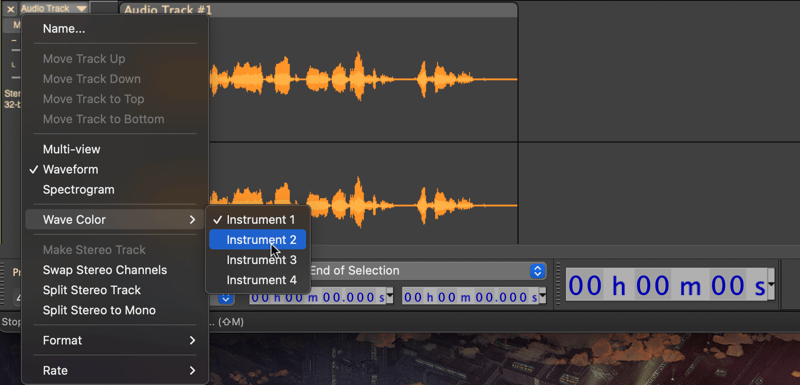This screenshot has width=800, height=385.
Task: Expand the Rate submenu
Action: [x=115, y=371]
